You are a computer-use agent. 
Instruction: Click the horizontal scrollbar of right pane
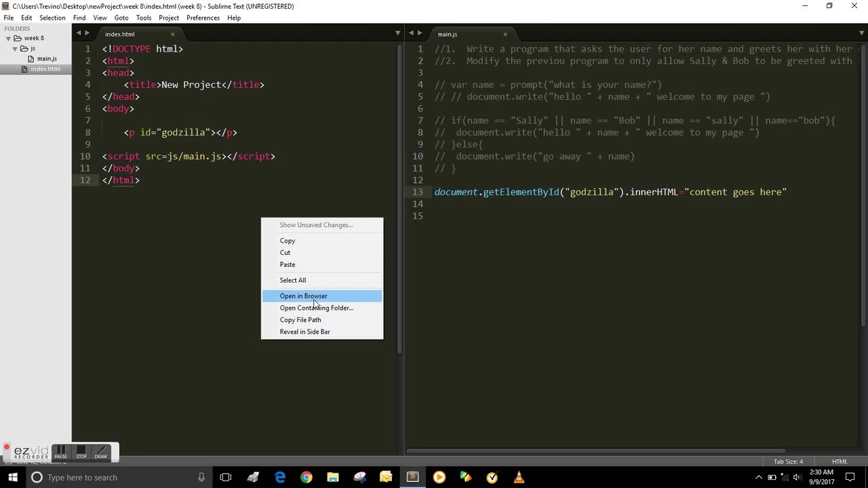595,451
